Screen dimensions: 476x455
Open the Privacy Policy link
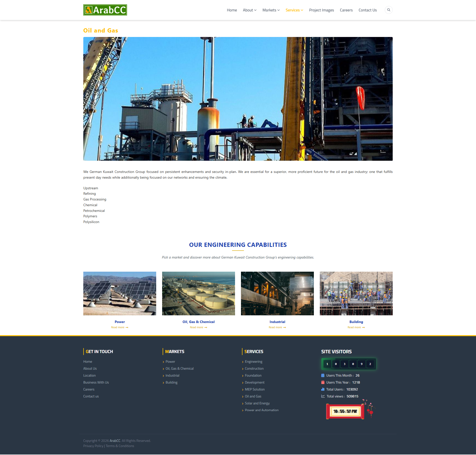click(x=93, y=446)
